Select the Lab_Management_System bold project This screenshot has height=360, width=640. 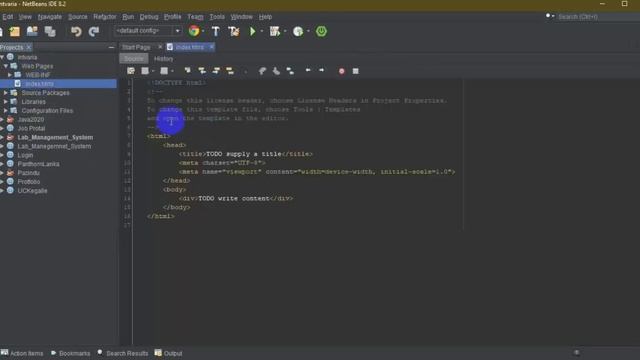point(55,138)
